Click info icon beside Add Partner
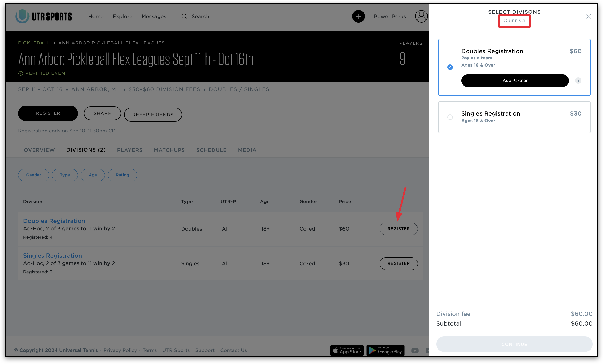This screenshot has height=364, width=603. point(578,81)
